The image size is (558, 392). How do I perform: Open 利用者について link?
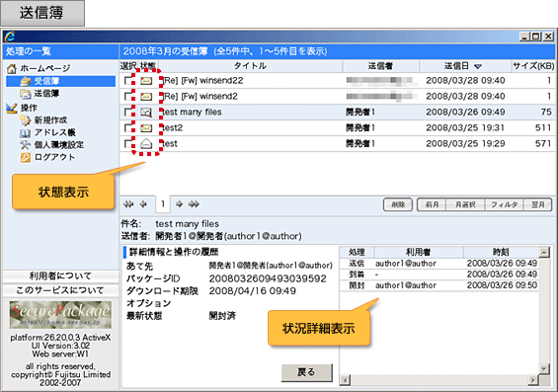(x=60, y=276)
